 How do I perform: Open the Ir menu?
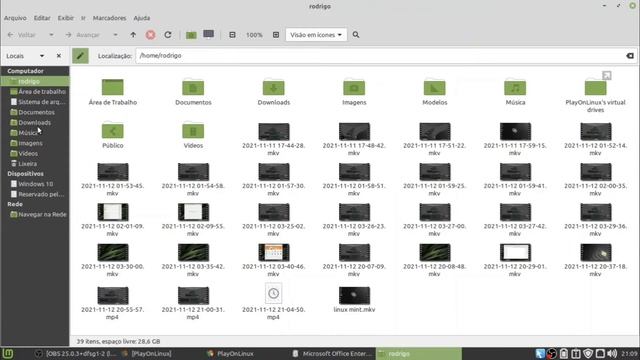[x=83, y=18]
